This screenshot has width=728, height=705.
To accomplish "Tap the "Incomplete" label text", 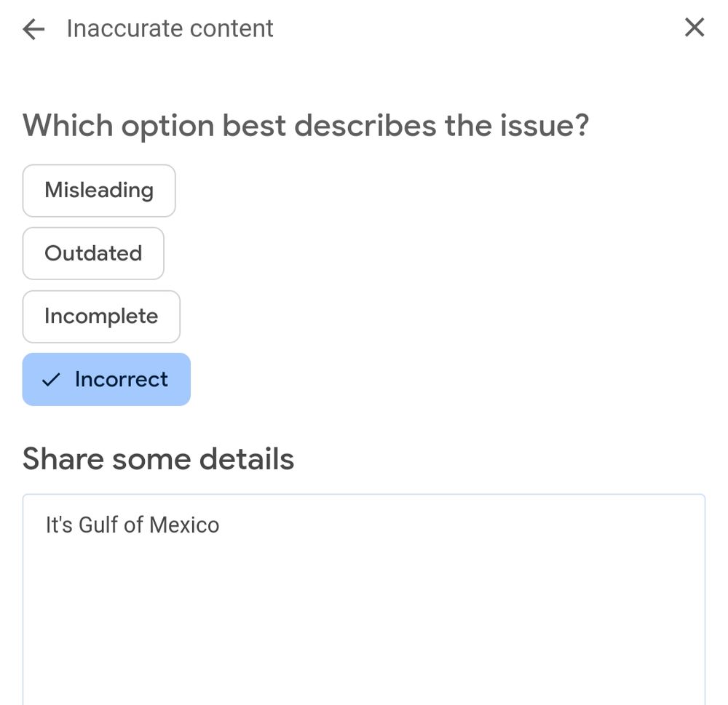I will click(x=101, y=316).
